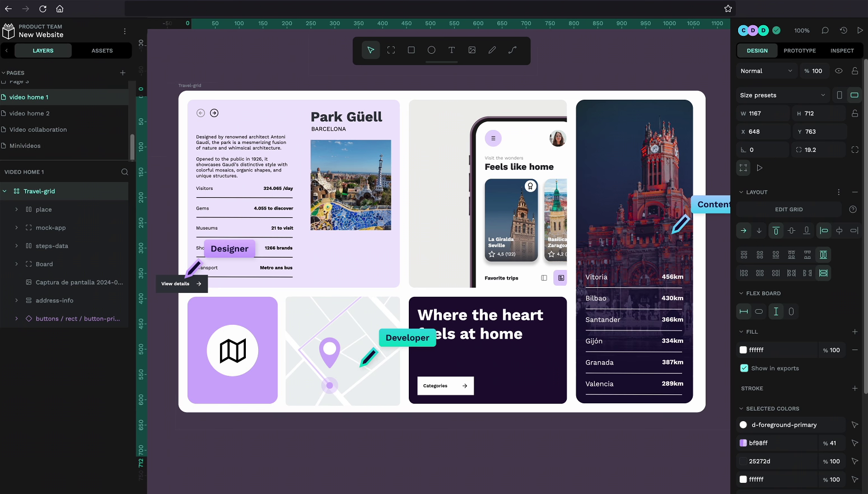868x494 pixels.
Task: Lock the width and height proportions
Action: pyautogui.click(x=855, y=113)
